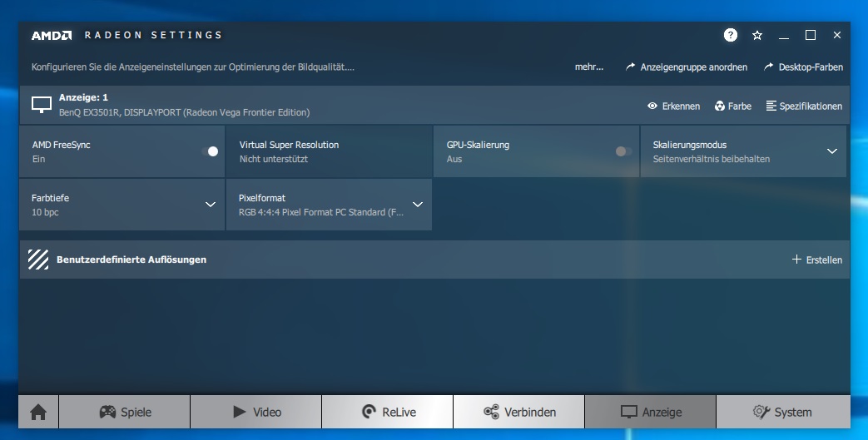The width and height of the screenshot is (868, 440).
Task: Open the Pixelformat dropdown chevron
Action: pos(418,205)
